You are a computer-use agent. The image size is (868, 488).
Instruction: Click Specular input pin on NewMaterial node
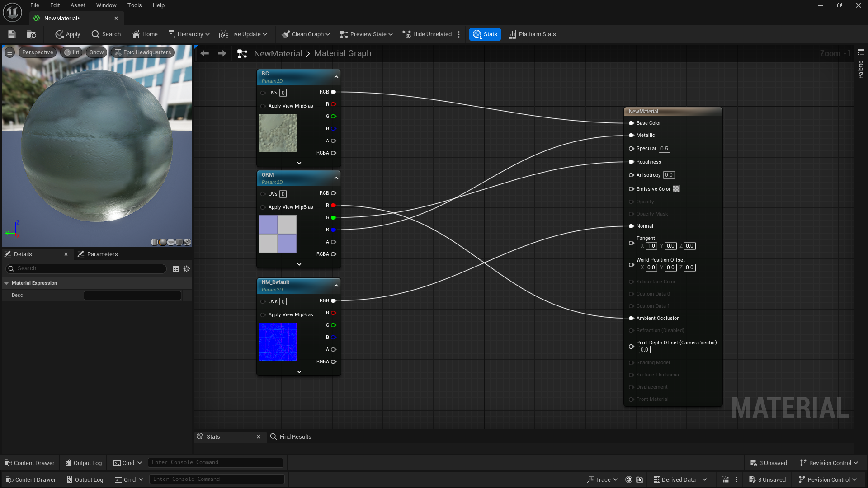click(632, 149)
